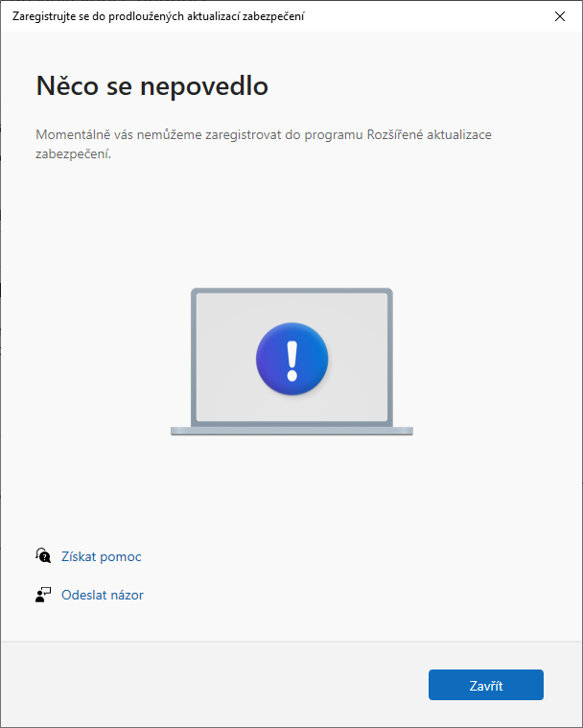Open the Získat pomoc link

102,556
